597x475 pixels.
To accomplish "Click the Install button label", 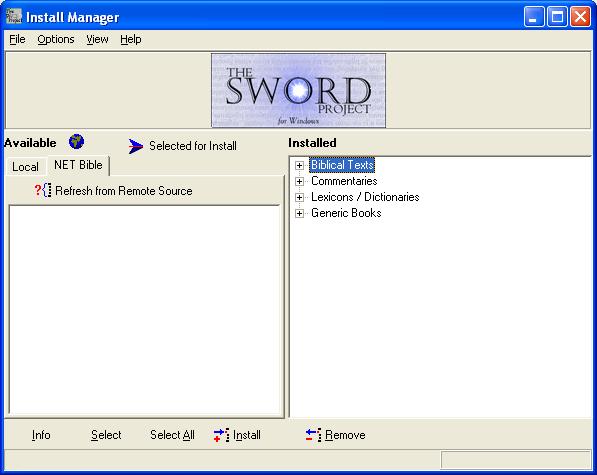I will coord(247,435).
